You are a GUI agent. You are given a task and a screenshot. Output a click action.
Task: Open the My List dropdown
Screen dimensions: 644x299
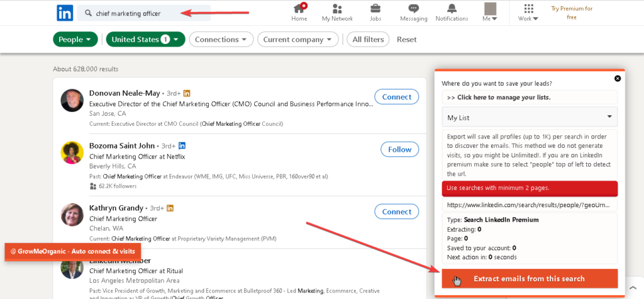click(530, 118)
